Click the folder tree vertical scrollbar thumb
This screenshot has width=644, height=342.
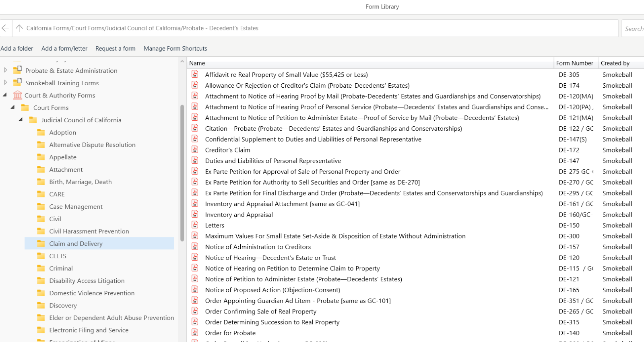182,173
